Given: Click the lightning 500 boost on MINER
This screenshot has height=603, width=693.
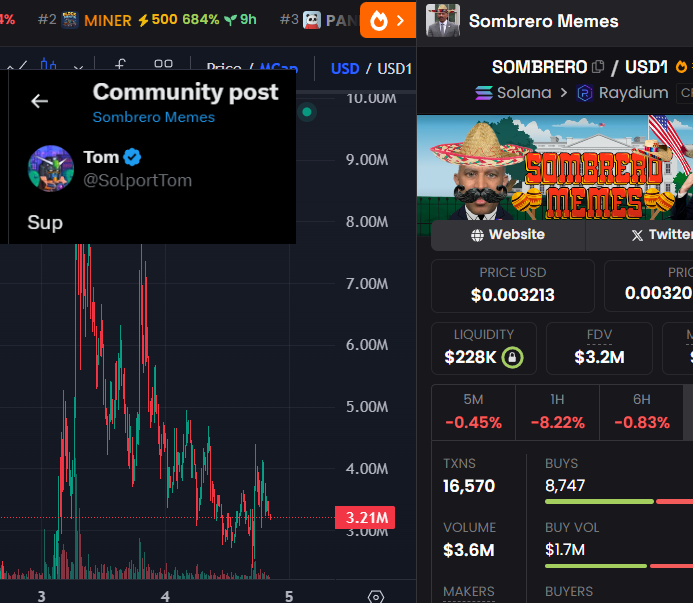Looking at the screenshot, I should [158, 20].
